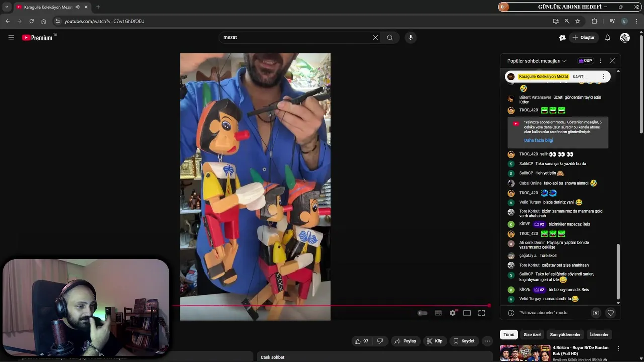Image resolution: width=644 pixels, height=362 pixels.
Task: Enter fullscreen in the video player
Action: click(x=481, y=313)
